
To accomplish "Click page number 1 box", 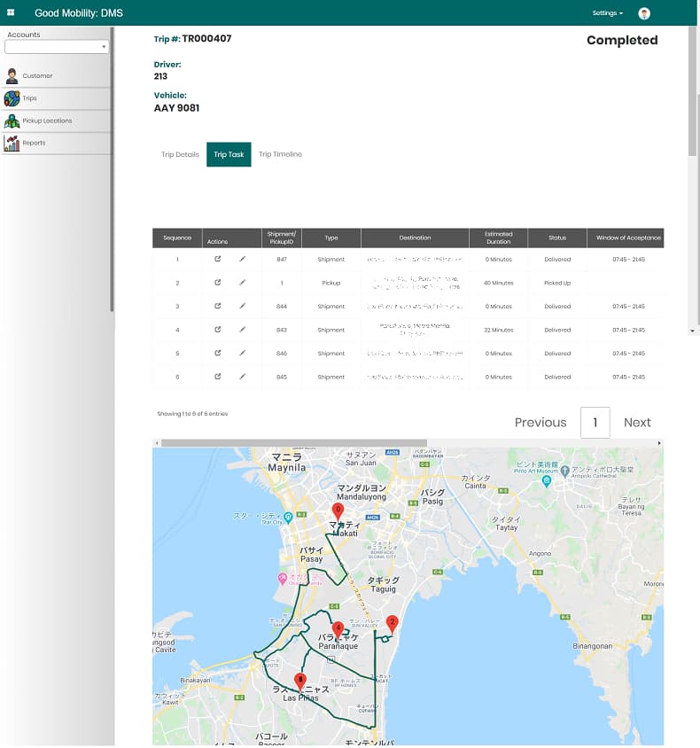I will click(x=595, y=423).
